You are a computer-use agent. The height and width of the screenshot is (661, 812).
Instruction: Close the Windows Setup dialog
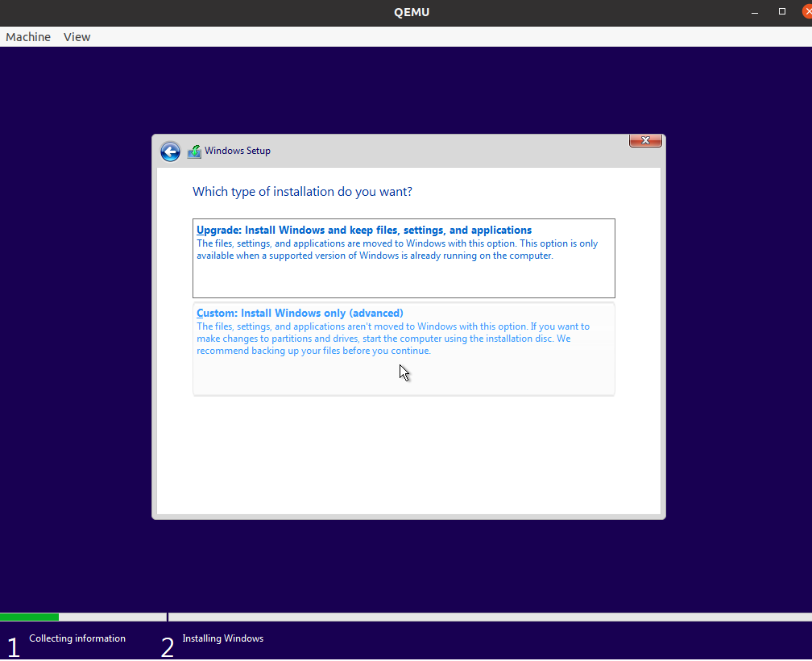coord(645,140)
